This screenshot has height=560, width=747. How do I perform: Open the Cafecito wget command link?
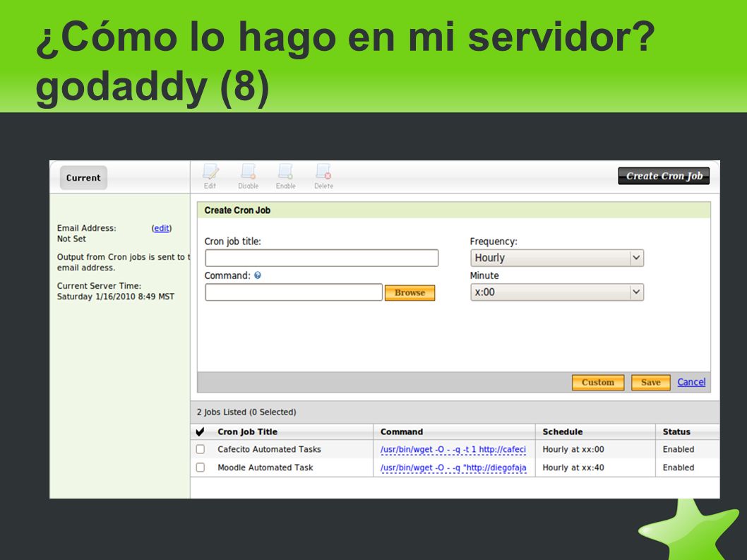(453, 449)
